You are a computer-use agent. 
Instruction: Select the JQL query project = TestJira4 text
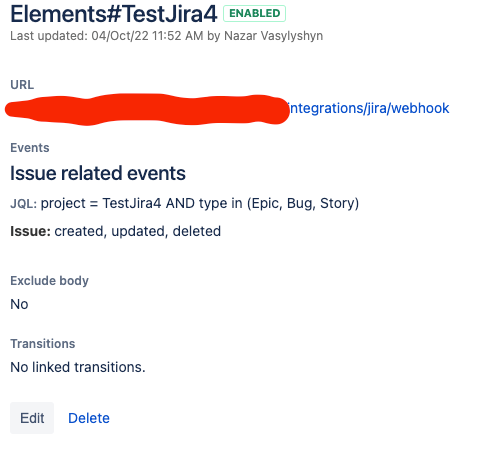[200, 203]
